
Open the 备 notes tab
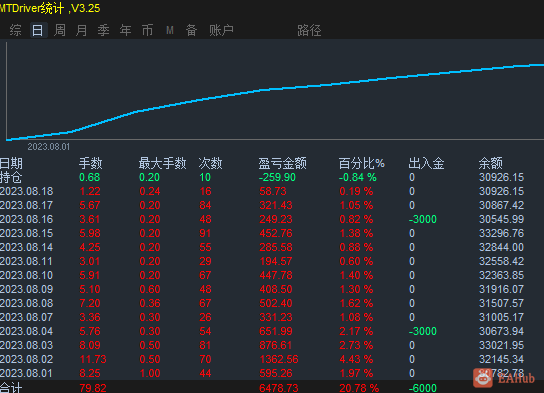coord(192,31)
